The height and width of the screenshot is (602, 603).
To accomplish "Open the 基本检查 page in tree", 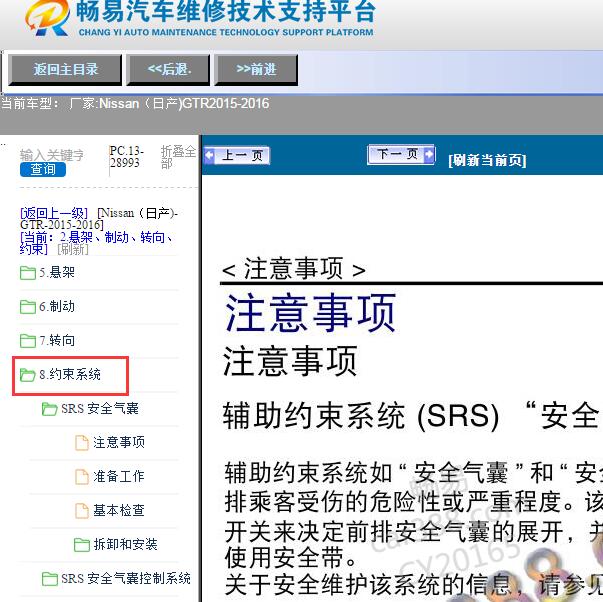I will (119, 510).
